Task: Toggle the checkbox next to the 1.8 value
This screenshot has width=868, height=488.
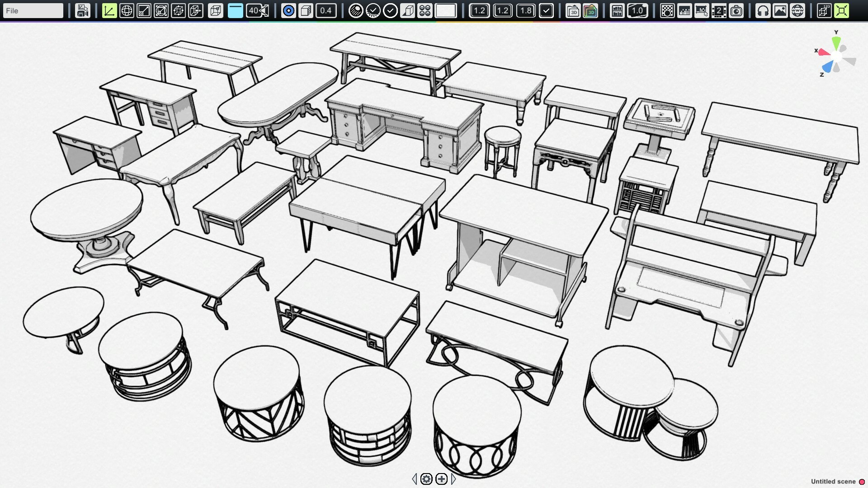Action: pos(547,10)
